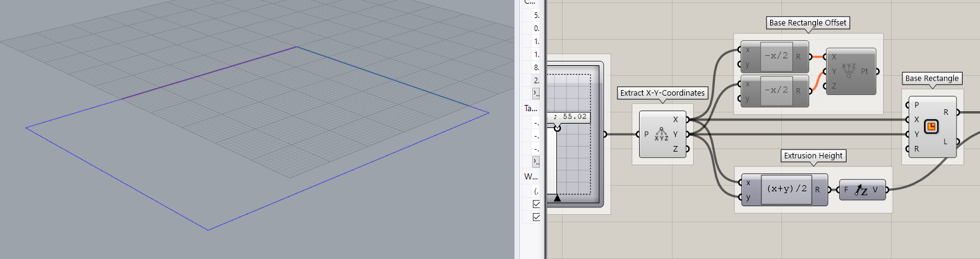Viewport: 980px width, 259px height.
Task: Click the bottom -x/2 expression component
Action: pos(776,90)
